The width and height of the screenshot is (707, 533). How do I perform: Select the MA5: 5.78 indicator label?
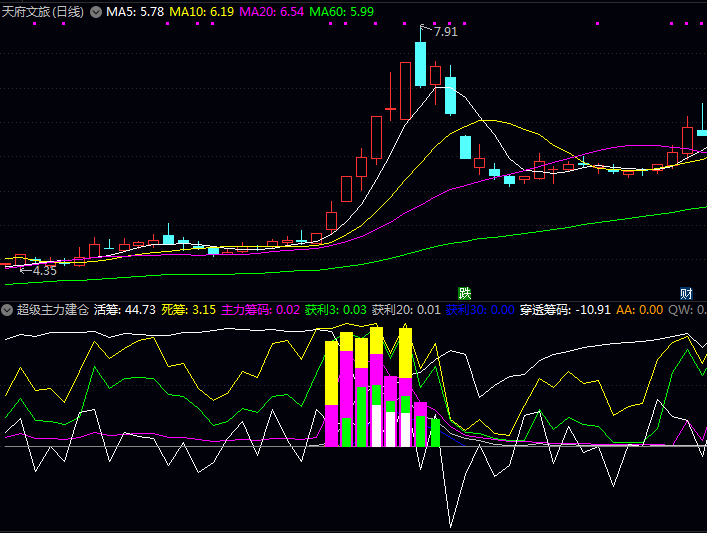click(135, 12)
